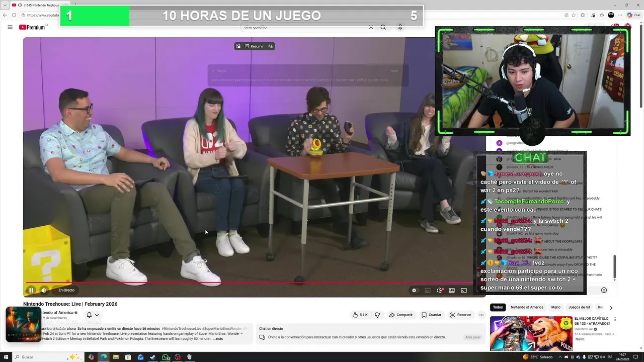Switch to theater mode
644x362 pixels.
(452, 290)
